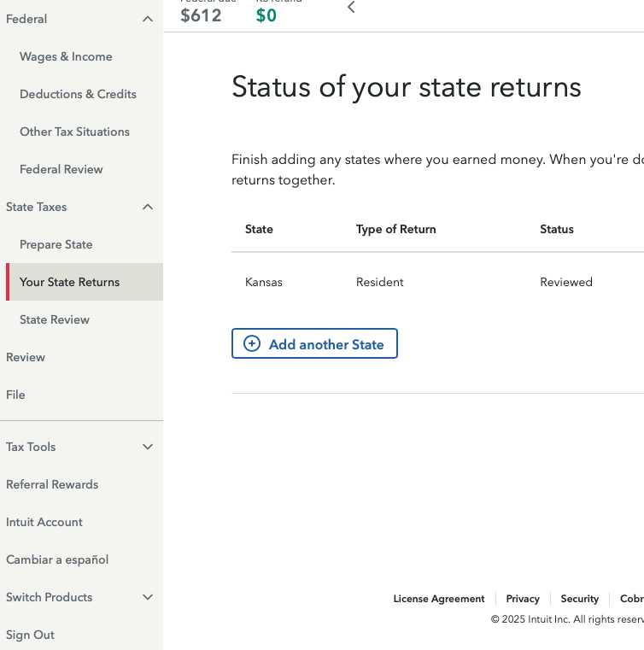
Task: Go to State Review
Action: pyautogui.click(x=55, y=319)
